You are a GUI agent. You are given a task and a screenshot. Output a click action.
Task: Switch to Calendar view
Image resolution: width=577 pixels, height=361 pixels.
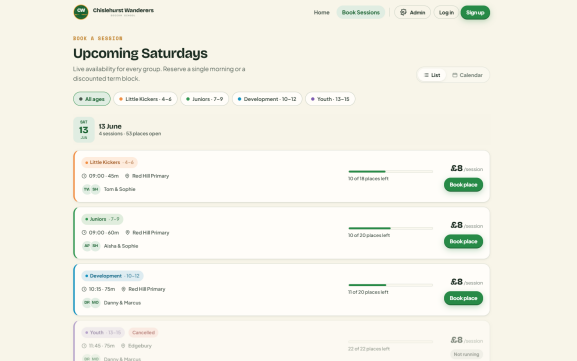point(467,75)
